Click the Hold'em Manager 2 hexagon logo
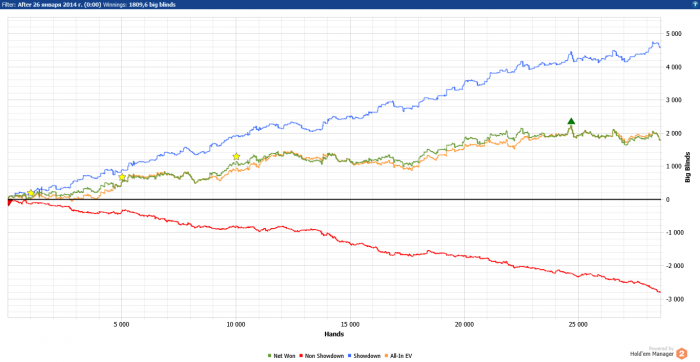The height and width of the screenshot is (362, 700). (x=682, y=353)
